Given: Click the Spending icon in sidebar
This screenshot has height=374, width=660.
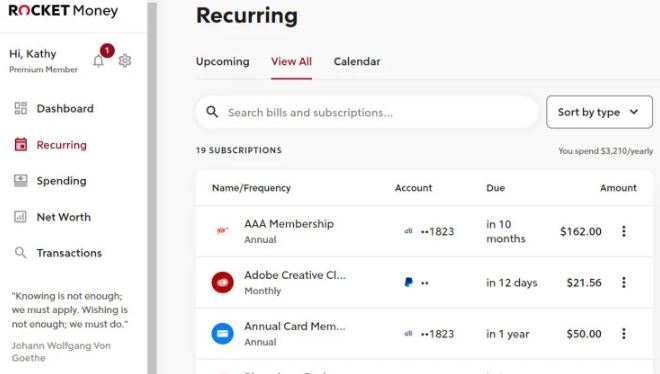Looking at the screenshot, I should [x=21, y=180].
